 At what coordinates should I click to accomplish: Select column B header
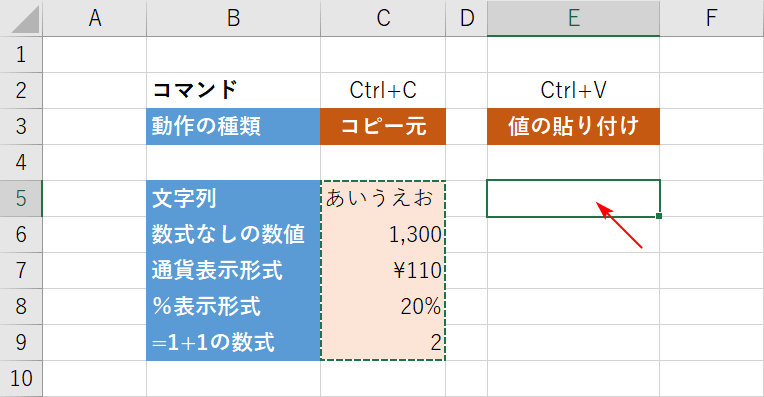coord(233,18)
